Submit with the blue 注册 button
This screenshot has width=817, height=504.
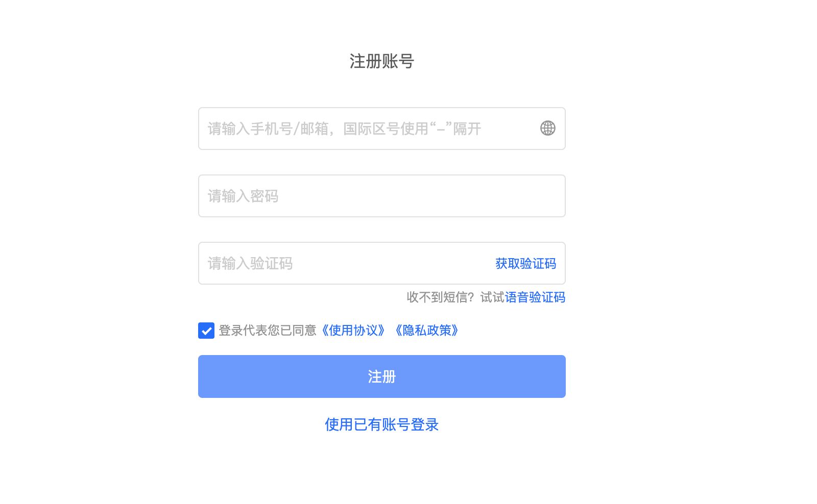pyautogui.click(x=381, y=376)
